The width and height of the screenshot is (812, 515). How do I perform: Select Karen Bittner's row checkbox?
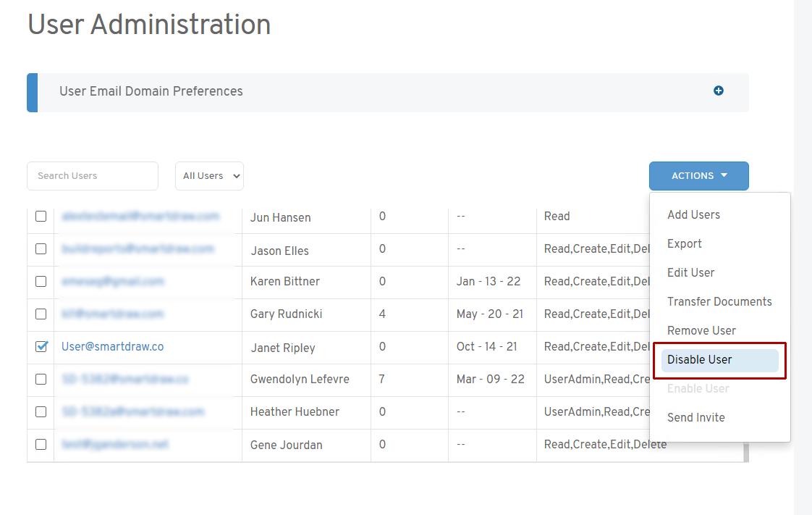(41, 281)
